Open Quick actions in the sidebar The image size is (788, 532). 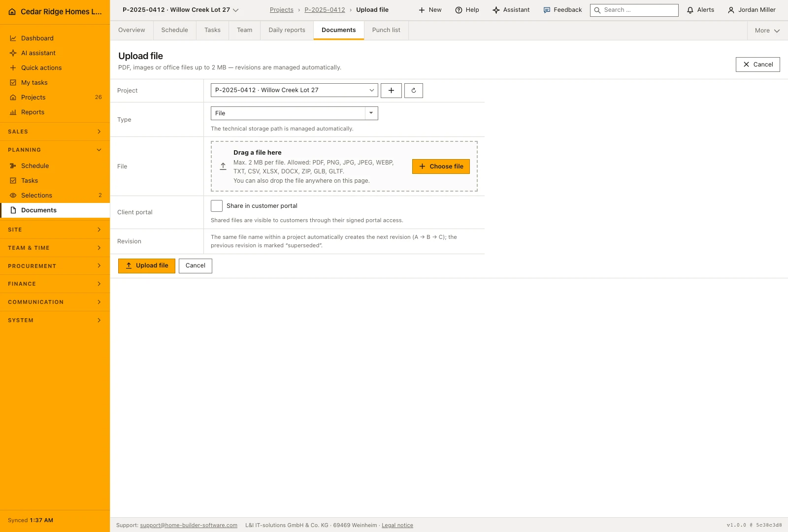pyautogui.click(x=55, y=67)
